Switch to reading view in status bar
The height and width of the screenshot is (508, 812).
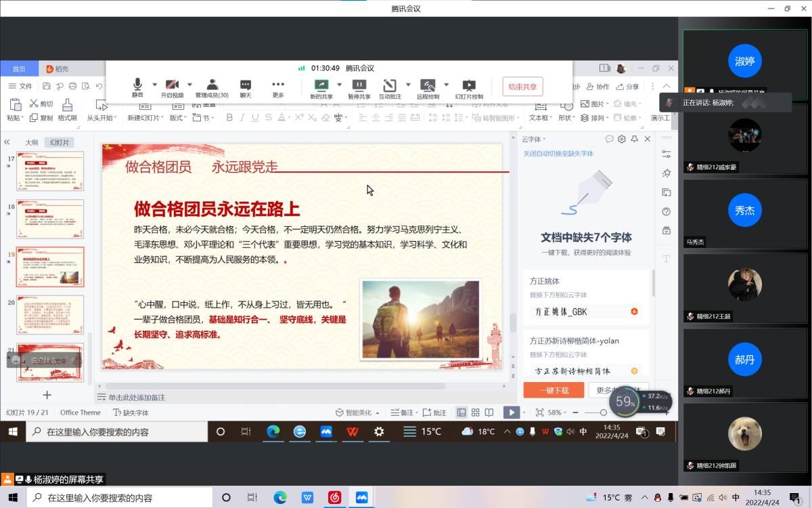point(489,412)
